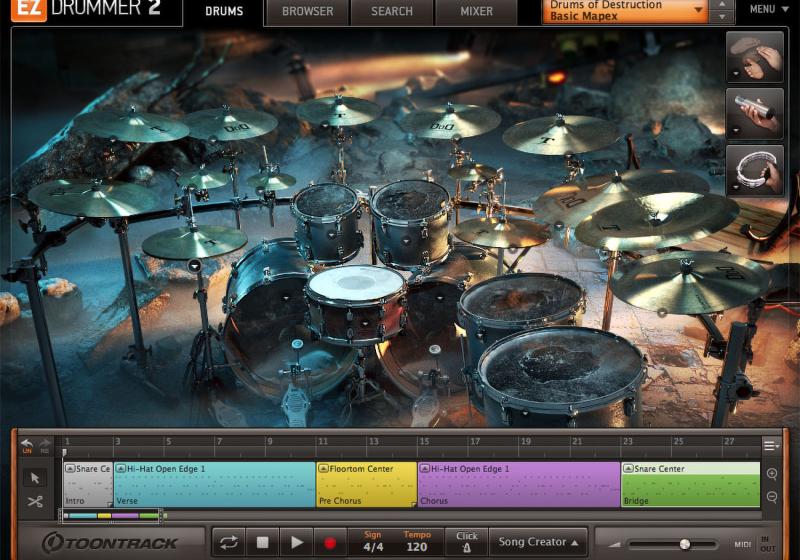
Task: Select the yellow Pre Chorus song block
Action: pos(366,485)
